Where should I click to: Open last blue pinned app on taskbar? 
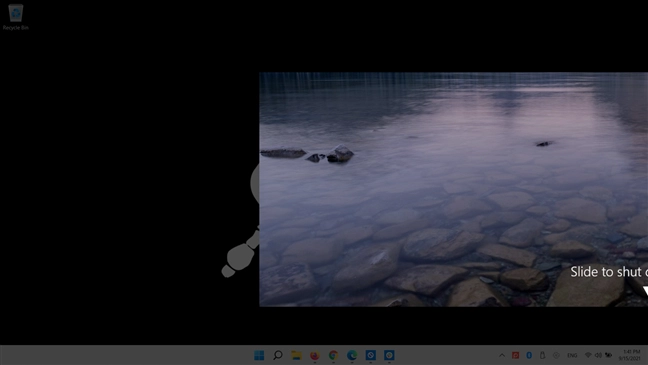point(389,355)
